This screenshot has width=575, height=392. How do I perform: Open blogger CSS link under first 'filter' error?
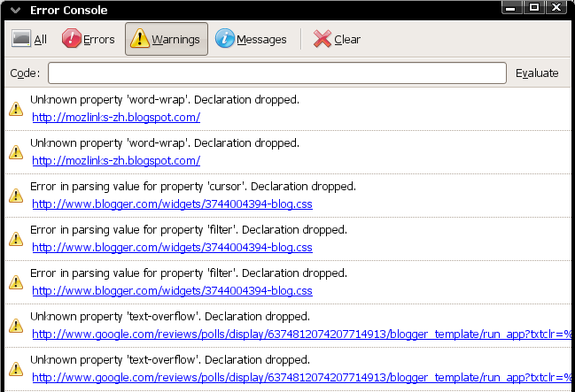pos(172,247)
